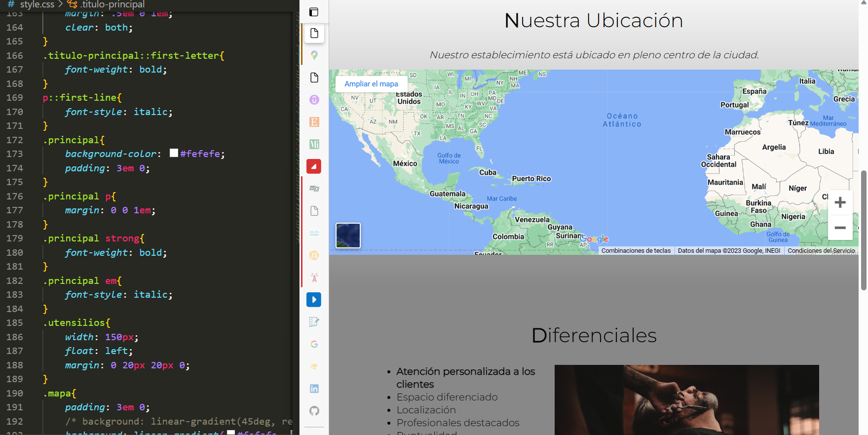Click '.principal strong{' selector in editor
The width and height of the screenshot is (868, 435).
(x=93, y=238)
